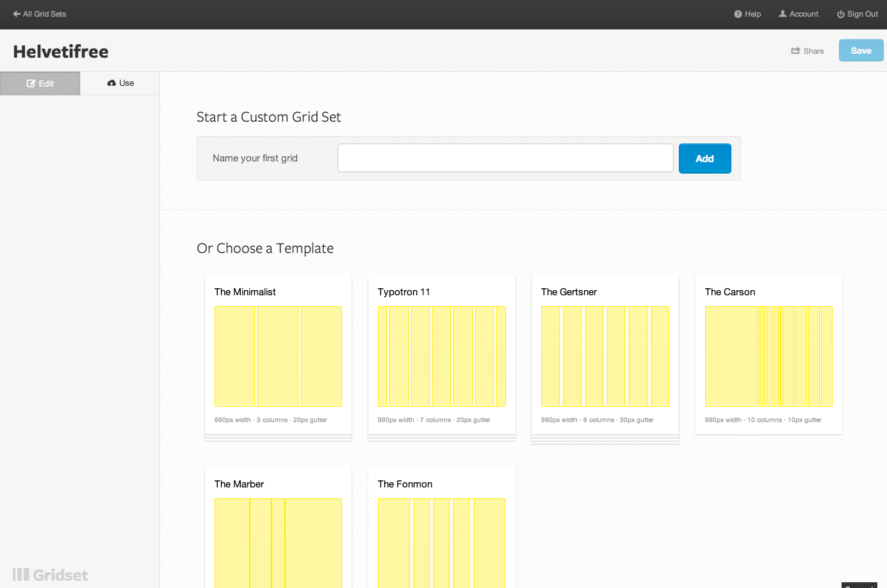Choose The Minimalist template preview
The width and height of the screenshot is (887, 588).
coord(278,356)
